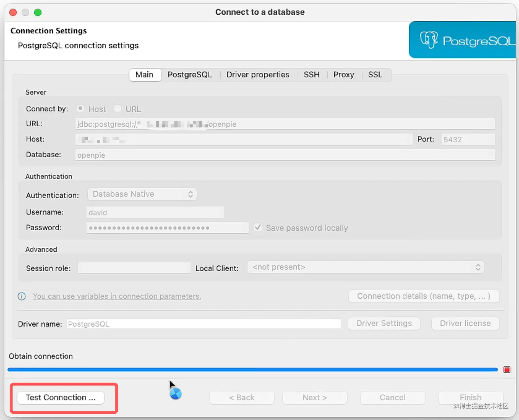Click the Driver license button
Image resolution: width=519 pixels, height=420 pixels.
point(465,323)
